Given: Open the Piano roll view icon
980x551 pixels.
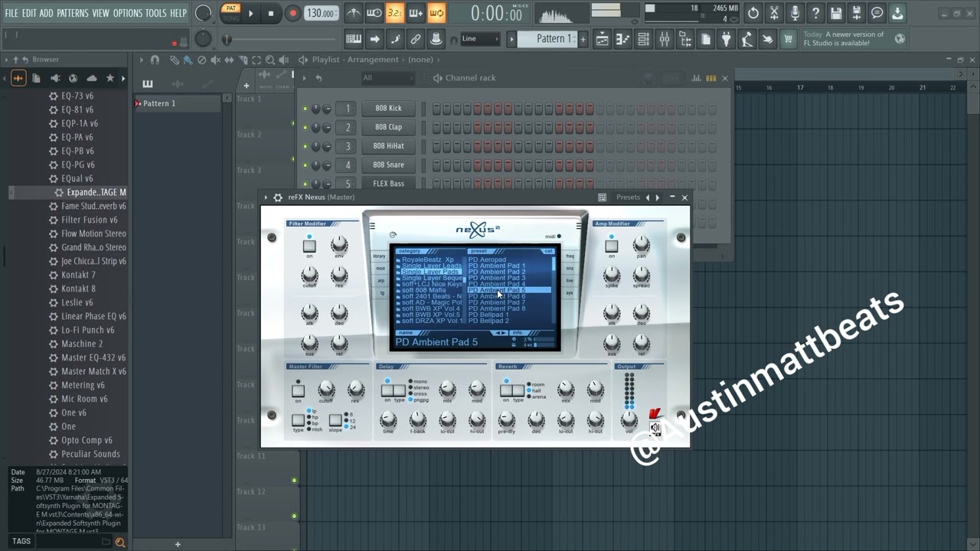Looking at the screenshot, I should [623, 39].
